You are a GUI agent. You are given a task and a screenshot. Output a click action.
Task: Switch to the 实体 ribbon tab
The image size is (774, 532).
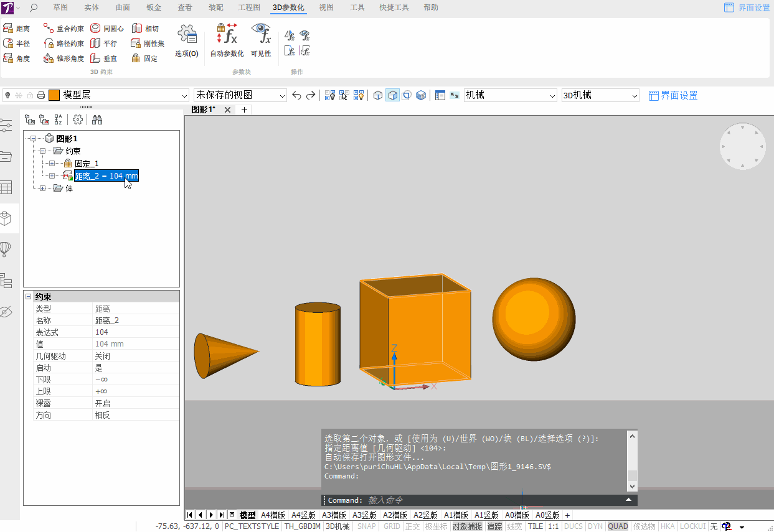point(92,7)
